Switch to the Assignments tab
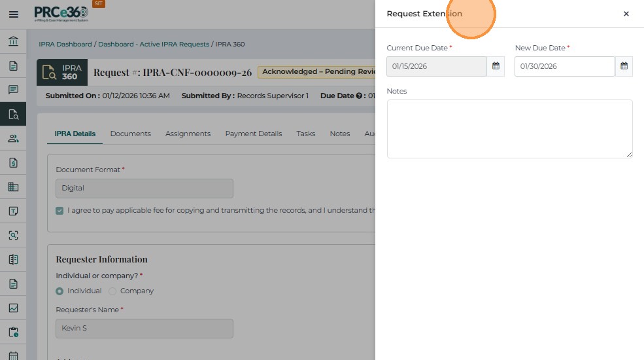The height and width of the screenshot is (360, 644). [188, 134]
